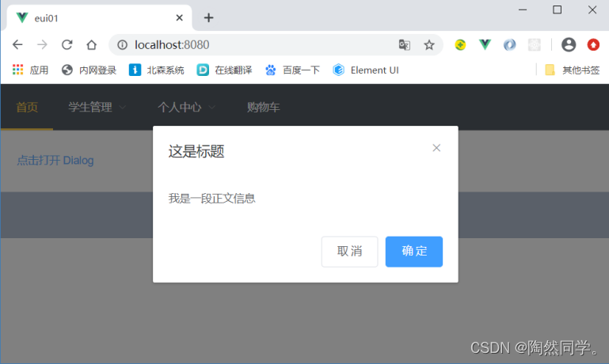This screenshot has height=364, width=609.
Task: Click the grey blurred extension icon
Action: [535, 45]
